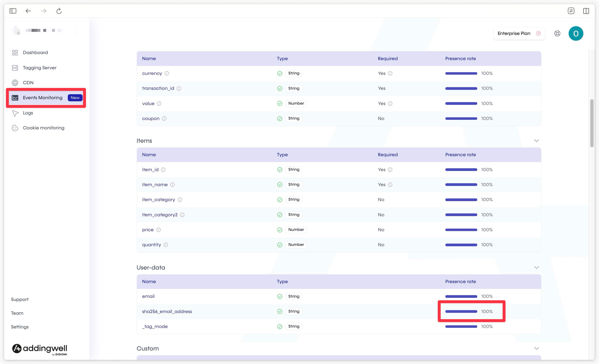The image size is (599, 364).
Task: Click the addingwell logo
Action: [40, 349]
